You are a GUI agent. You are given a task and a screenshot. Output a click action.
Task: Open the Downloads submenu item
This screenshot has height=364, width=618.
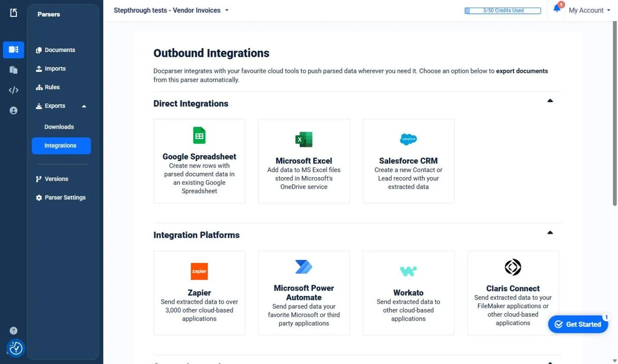[x=59, y=127]
